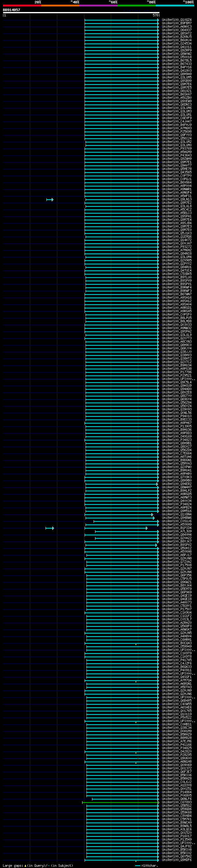Select UniRef100_P17507 label

pyautogui.click(x=177, y=609)
